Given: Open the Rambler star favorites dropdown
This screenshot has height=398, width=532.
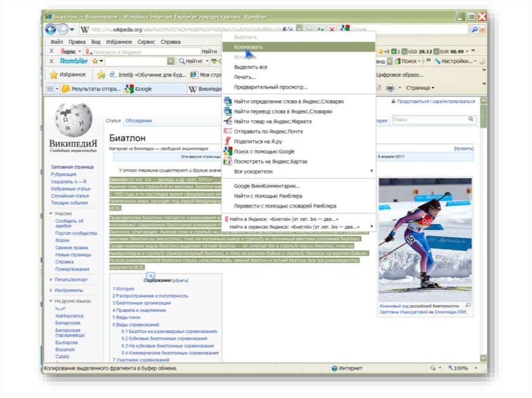Looking at the screenshot, I should (98, 61).
